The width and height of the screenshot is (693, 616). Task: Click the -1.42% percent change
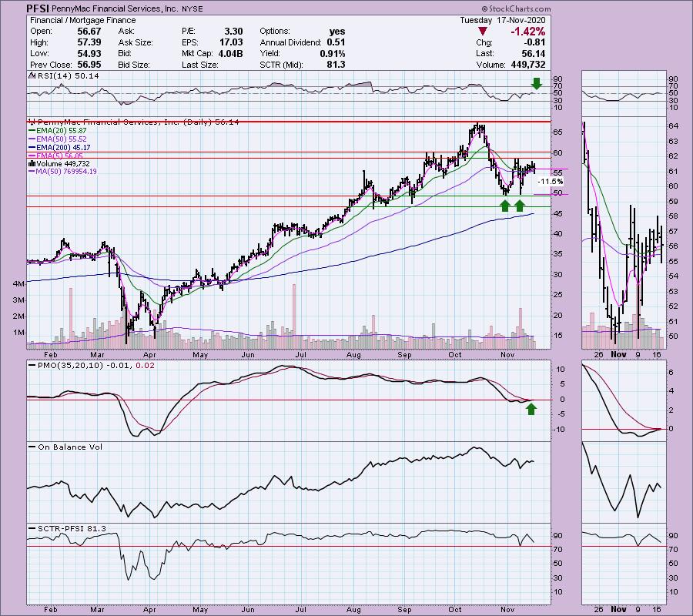coord(527,32)
